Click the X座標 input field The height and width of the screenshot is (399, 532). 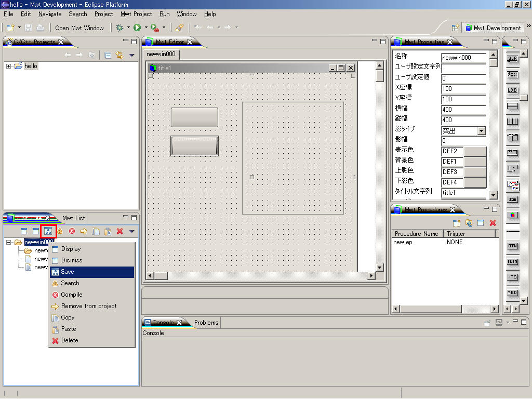click(463, 89)
